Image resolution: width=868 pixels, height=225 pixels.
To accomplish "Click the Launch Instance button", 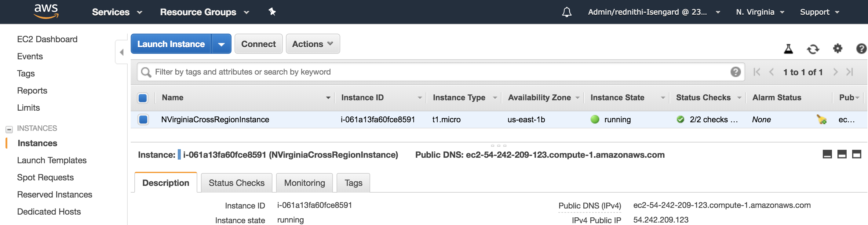I will (171, 44).
